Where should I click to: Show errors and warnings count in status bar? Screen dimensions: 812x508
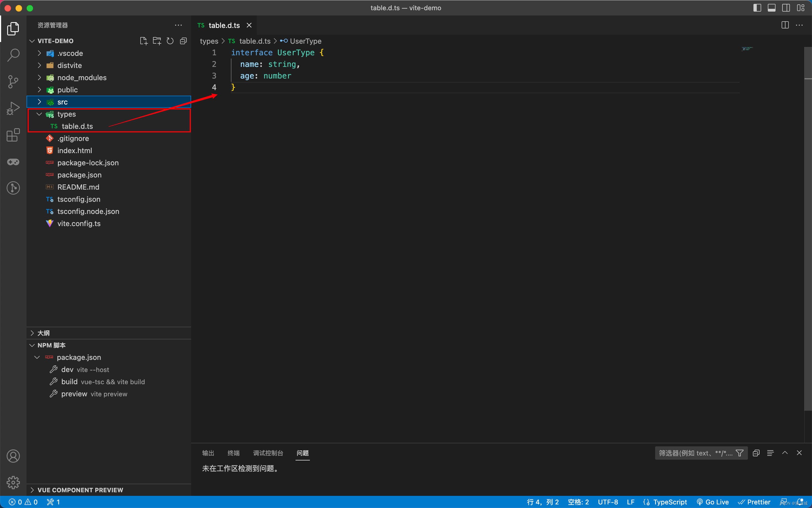tap(23, 502)
